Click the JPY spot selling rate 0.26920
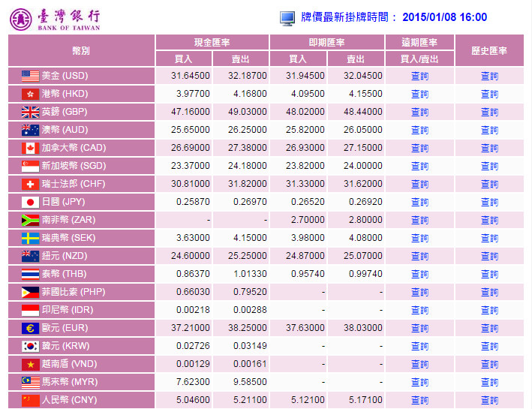This screenshot has width=532, height=409. (x=365, y=202)
